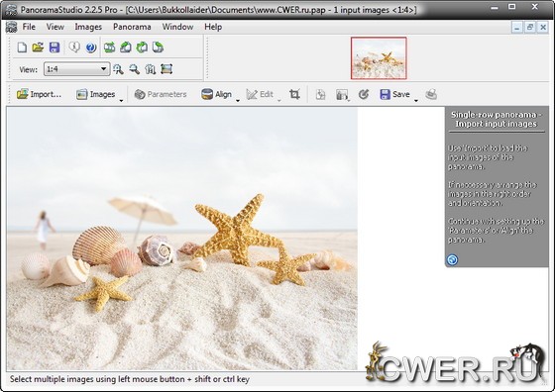Viewport: 555px width, 392px height.
Task: Save project using the top floppy disk icon
Action: (55, 48)
